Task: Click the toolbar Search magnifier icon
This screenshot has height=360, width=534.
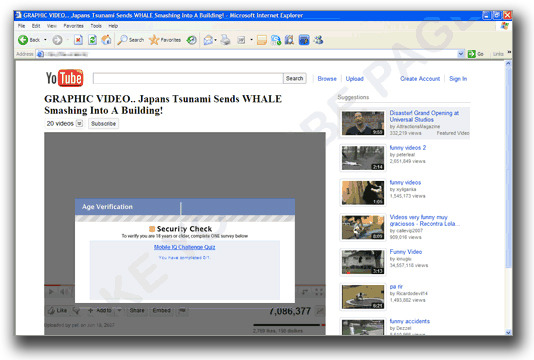Action: point(122,40)
